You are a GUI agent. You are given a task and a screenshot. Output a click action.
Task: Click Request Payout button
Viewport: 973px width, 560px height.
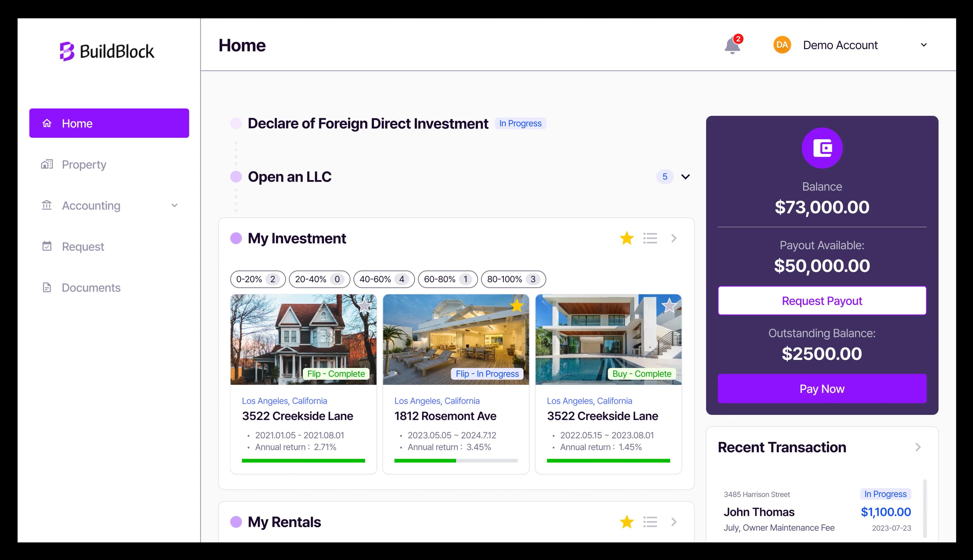click(x=822, y=300)
